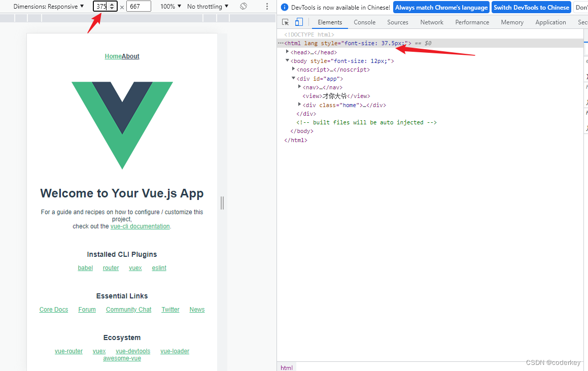The width and height of the screenshot is (588, 371).
Task: Open the vue-router ecosystem link
Action: click(68, 351)
